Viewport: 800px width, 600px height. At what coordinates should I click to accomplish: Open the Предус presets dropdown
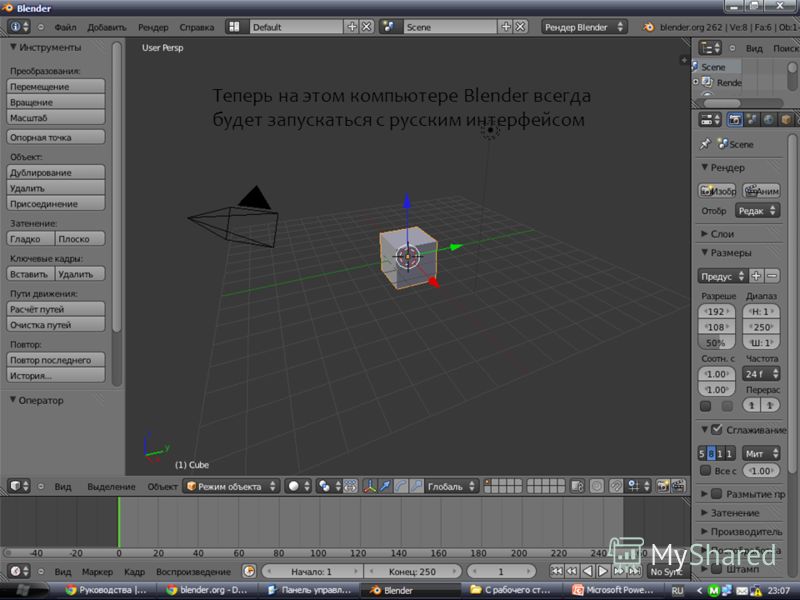(x=722, y=276)
